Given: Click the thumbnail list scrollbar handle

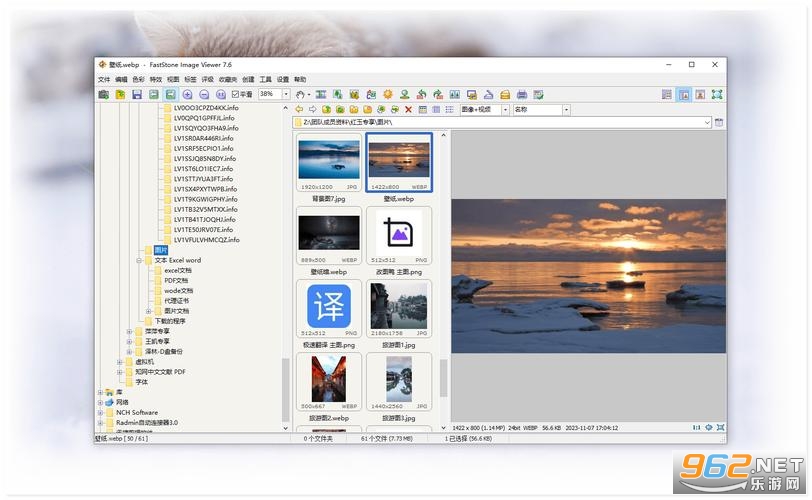Looking at the screenshot, I should [x=443, y=378].
